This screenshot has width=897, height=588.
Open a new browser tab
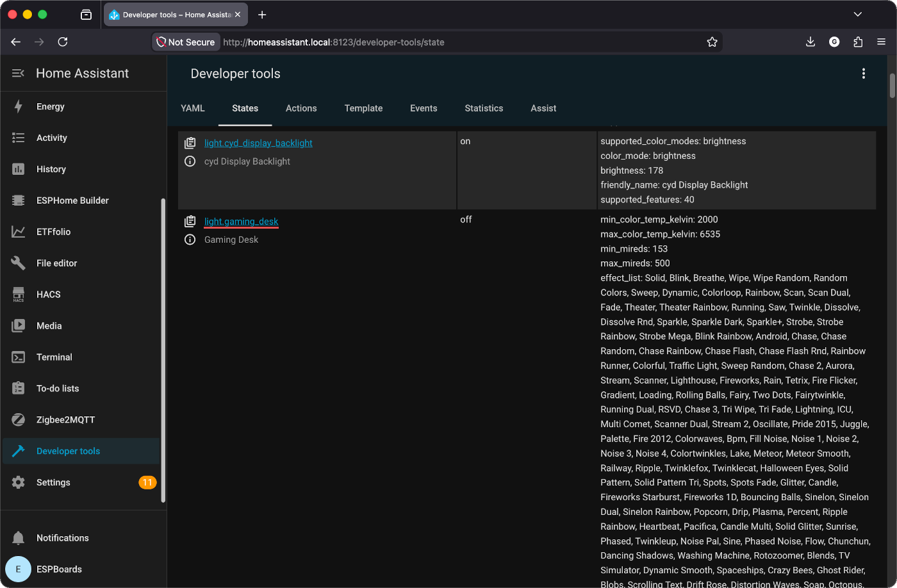click(262, 15)
